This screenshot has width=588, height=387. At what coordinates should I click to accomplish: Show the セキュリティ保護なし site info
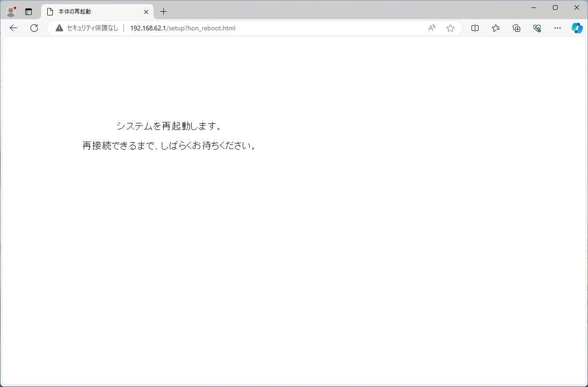pos(87,28)
